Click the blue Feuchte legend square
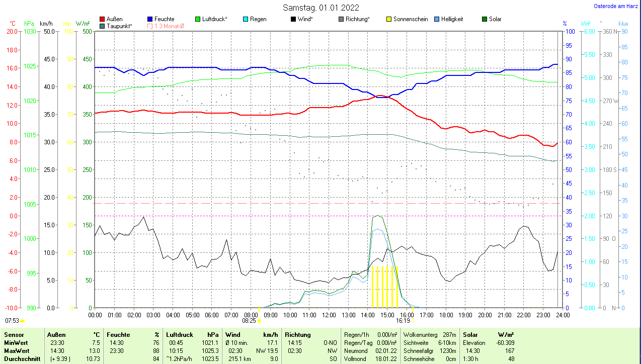 (150, 19)
